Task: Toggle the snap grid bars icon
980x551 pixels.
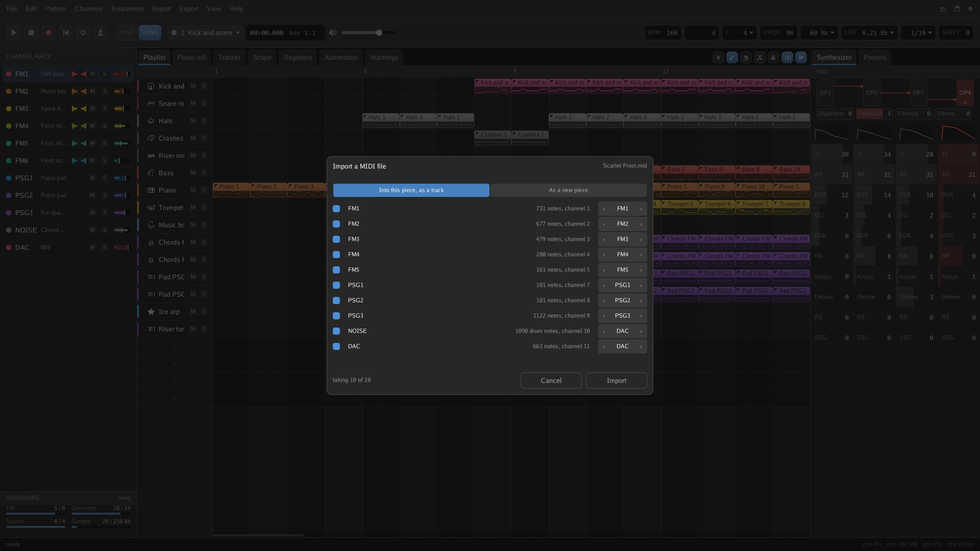Action: point(788,58)
